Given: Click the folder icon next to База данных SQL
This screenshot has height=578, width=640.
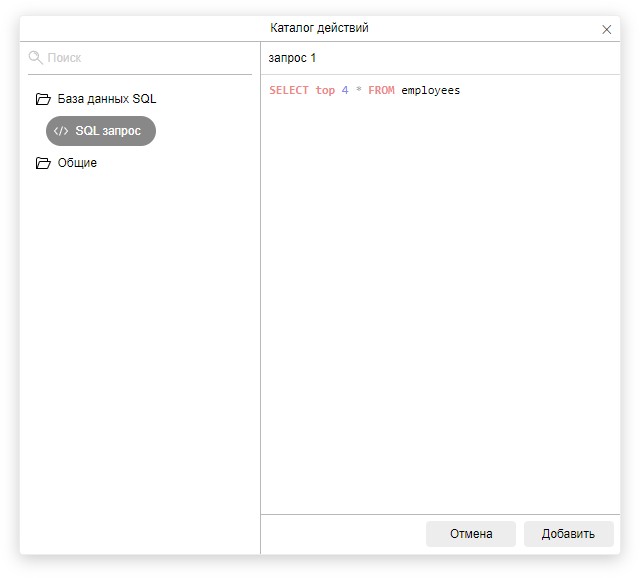Looking at the screenshot, I should pos(43,99).
